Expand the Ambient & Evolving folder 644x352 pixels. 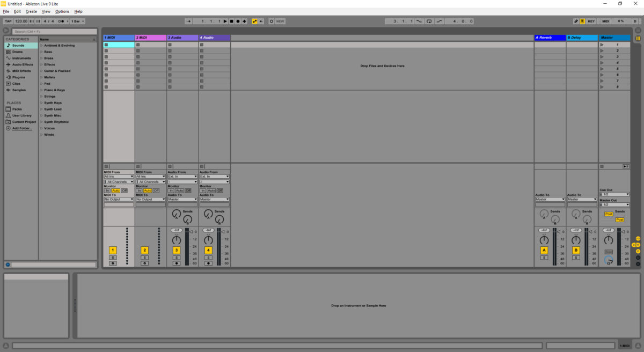click(x=41, y=46)
